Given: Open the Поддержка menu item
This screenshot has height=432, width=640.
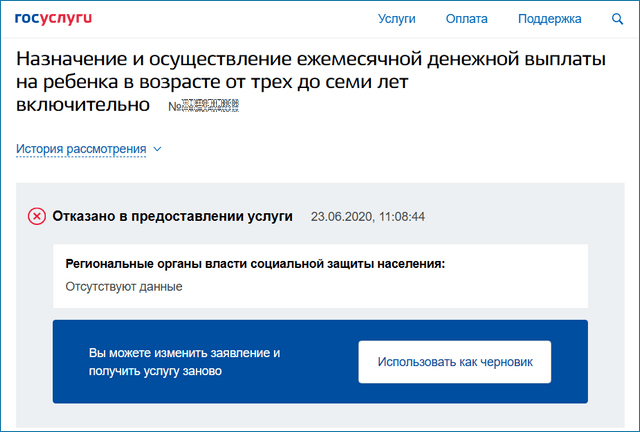Looking at the screenshot, I should (549, 19).
